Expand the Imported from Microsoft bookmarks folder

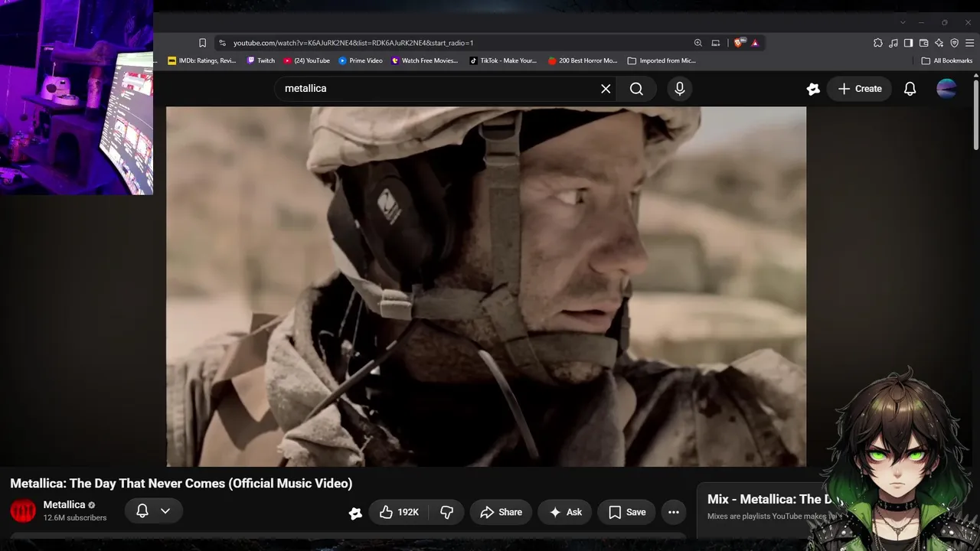click(661, 60)
